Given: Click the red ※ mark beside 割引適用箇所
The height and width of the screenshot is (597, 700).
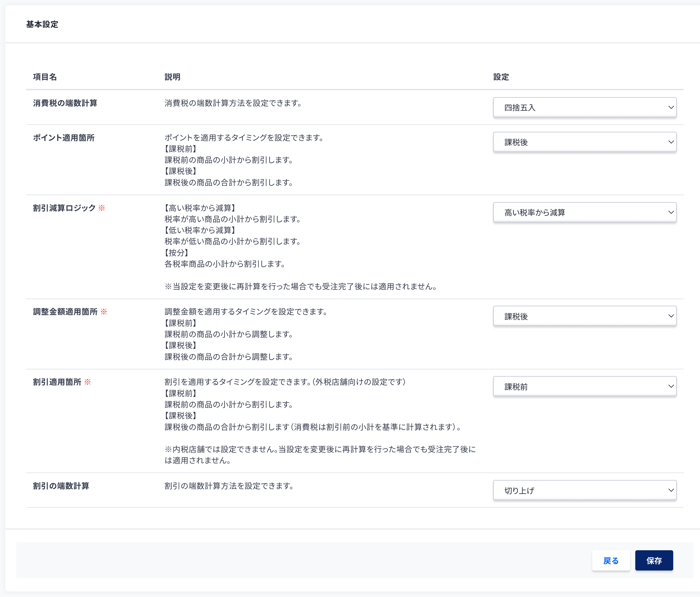Looking at the screenshot, I should coord(88,382).
